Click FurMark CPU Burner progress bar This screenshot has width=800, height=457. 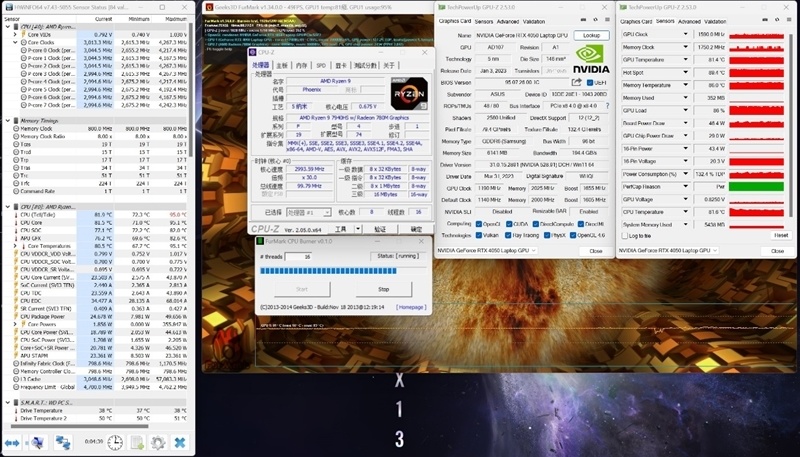[x=343, y=271]
